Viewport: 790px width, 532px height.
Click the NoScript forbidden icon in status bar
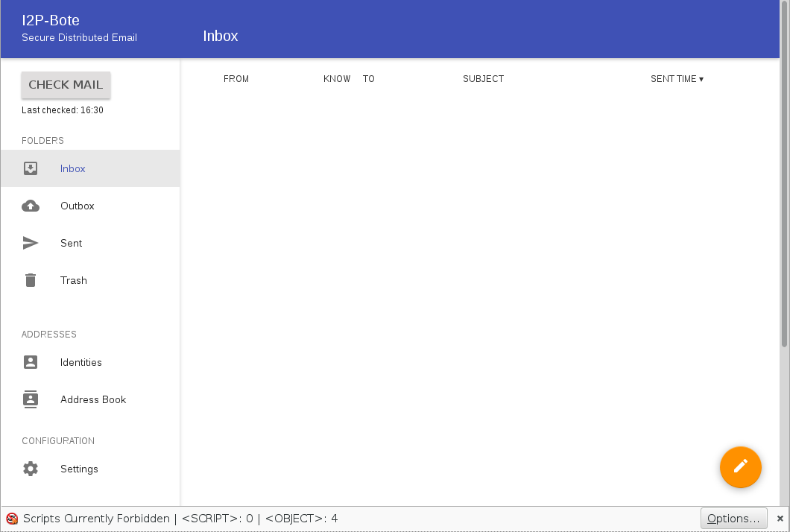12,519
